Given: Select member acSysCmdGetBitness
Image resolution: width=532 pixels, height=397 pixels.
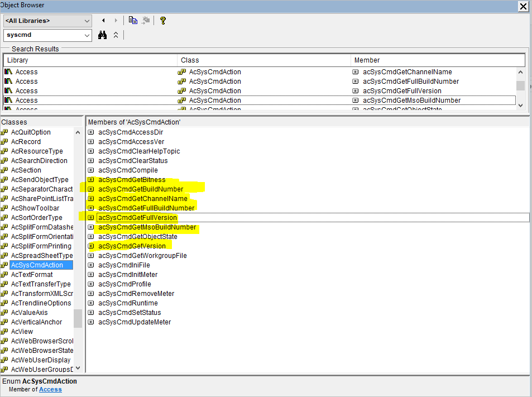Looking at the screenshot, I should (x=132, y=180).
